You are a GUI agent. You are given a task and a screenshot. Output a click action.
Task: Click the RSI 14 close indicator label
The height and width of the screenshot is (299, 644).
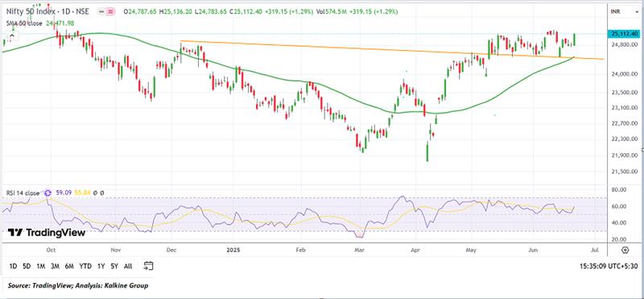[23, 193]
